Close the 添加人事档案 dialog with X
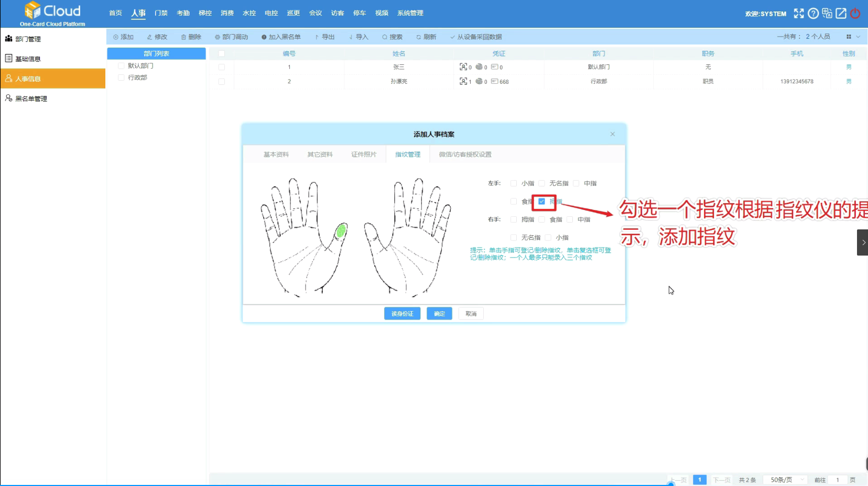The width and height of the screenshot is (868, 486). point(612,134)
